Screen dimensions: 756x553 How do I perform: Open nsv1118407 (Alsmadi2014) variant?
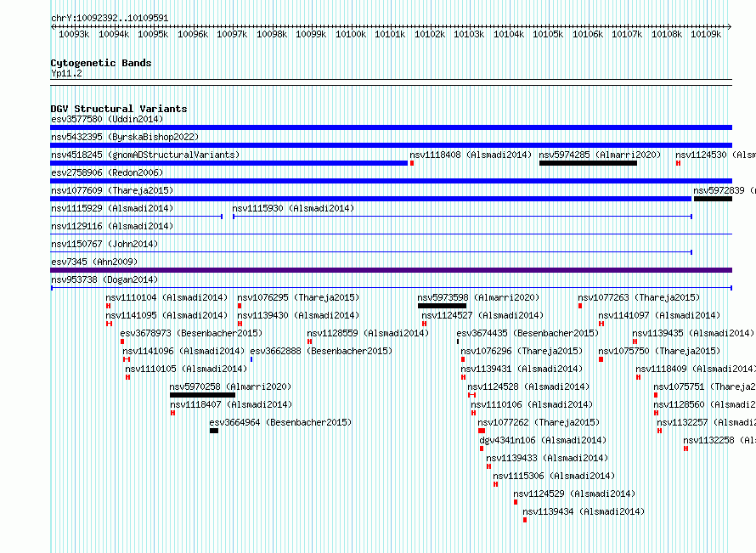point(231,404)
